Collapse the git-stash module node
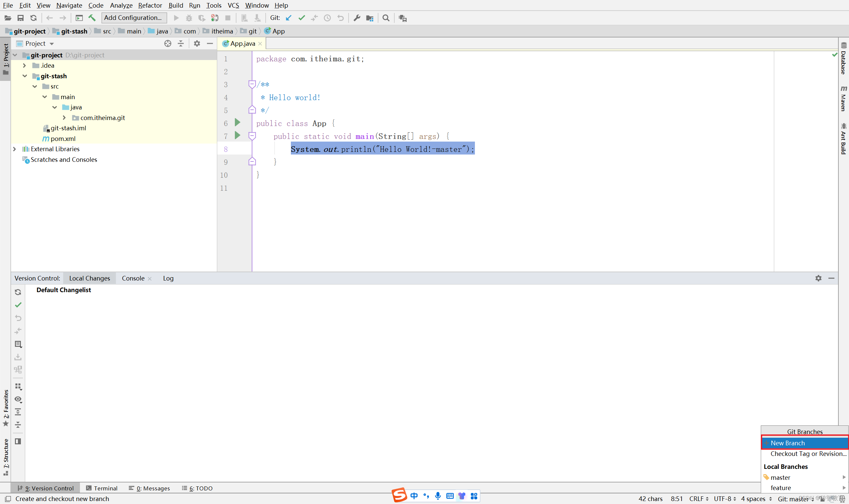 coord(25,76)
